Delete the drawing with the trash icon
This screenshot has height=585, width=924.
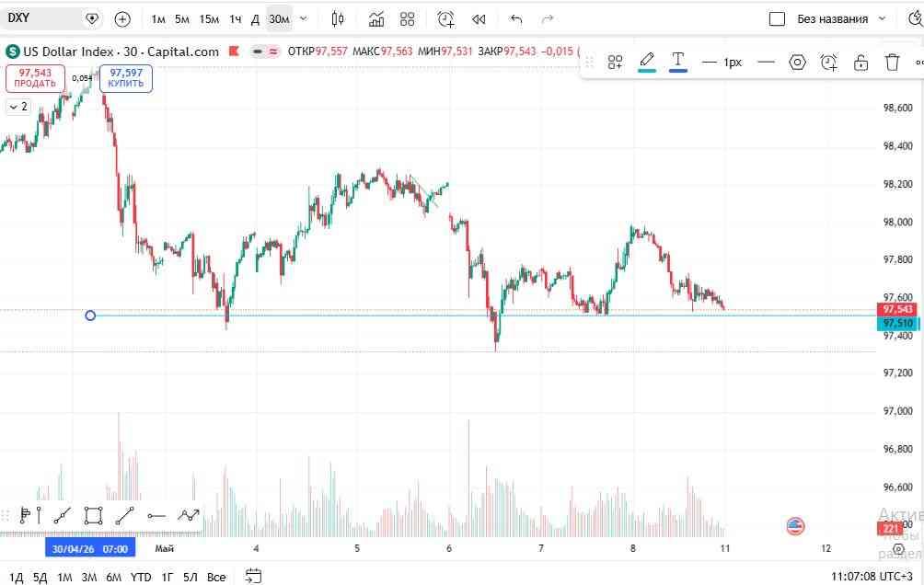tap(892, 62)
